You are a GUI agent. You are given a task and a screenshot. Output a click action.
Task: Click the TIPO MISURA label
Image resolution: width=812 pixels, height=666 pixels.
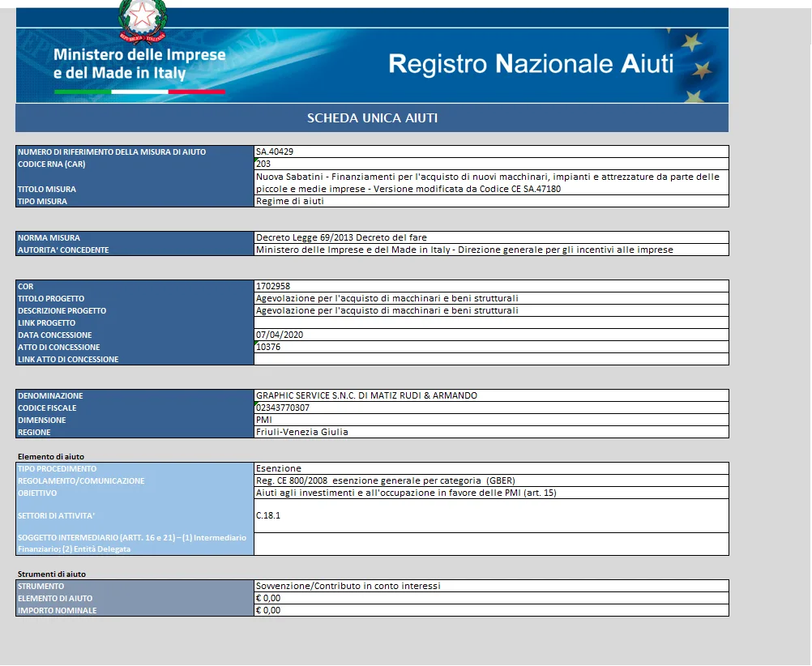(42, 202)
